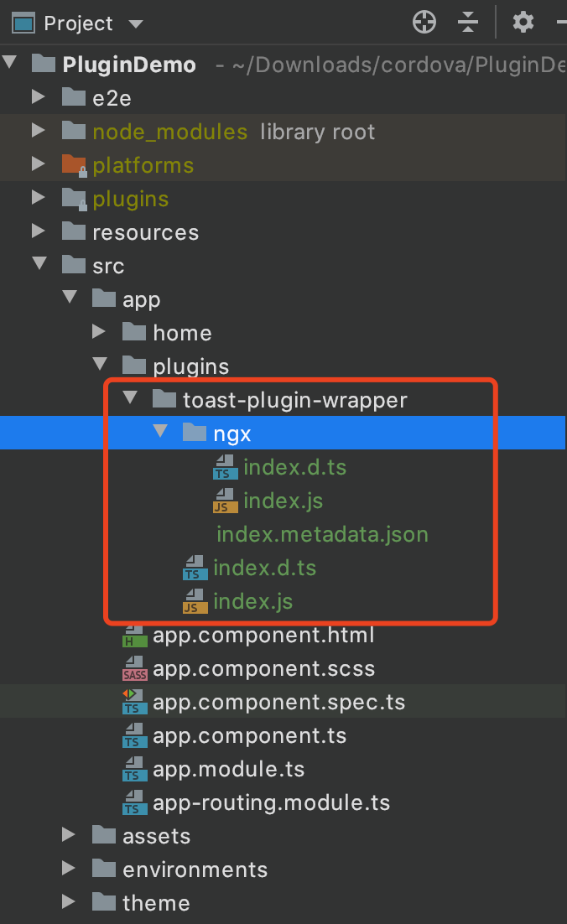The width and height of the screenshot is (567, 924).
Task: Collapse the toast-plugin-wrapper folder
Action: tap(129, 399)
